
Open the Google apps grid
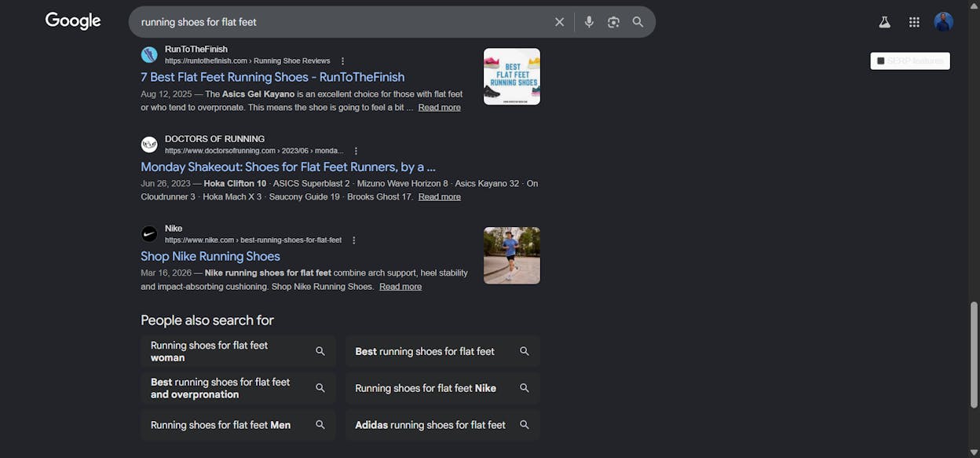pos(914,22)
